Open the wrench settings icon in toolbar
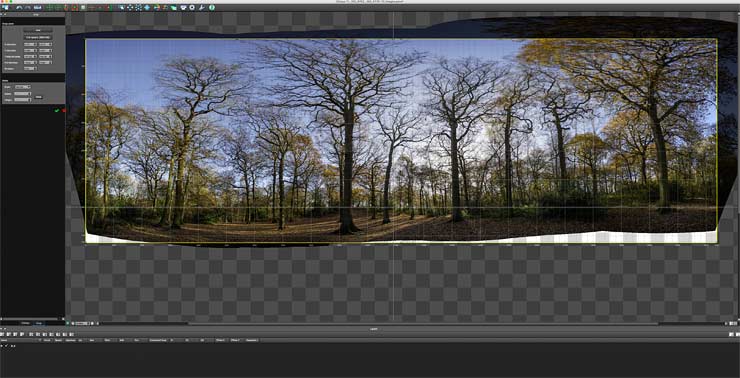The image size is (740, 378). [x=202, y=8]
